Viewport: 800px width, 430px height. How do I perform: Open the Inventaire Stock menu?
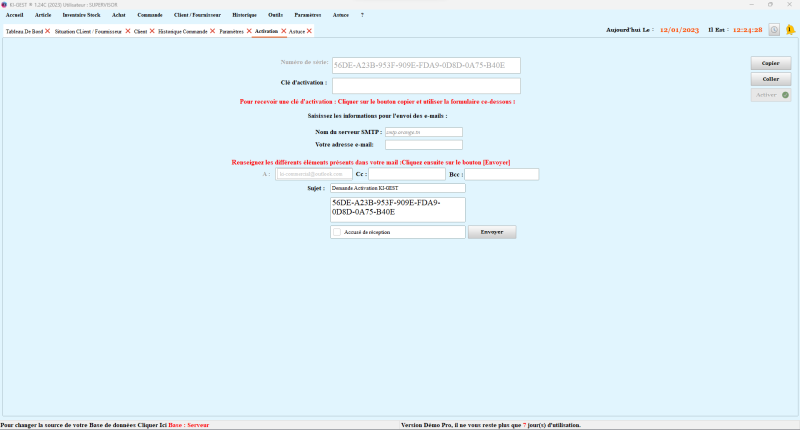coord(81,15)
